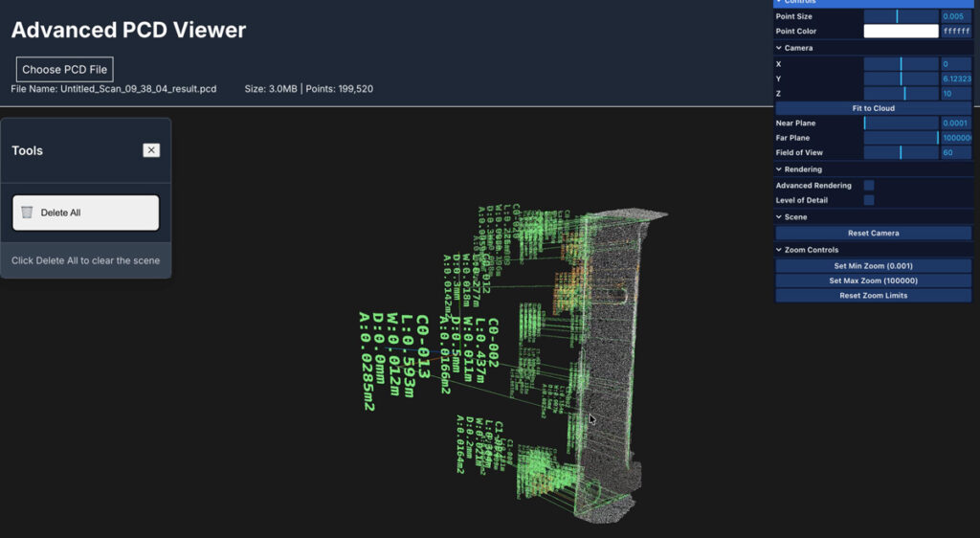
Task: Open the white Point Color swatch
Action: click(901, 32)
